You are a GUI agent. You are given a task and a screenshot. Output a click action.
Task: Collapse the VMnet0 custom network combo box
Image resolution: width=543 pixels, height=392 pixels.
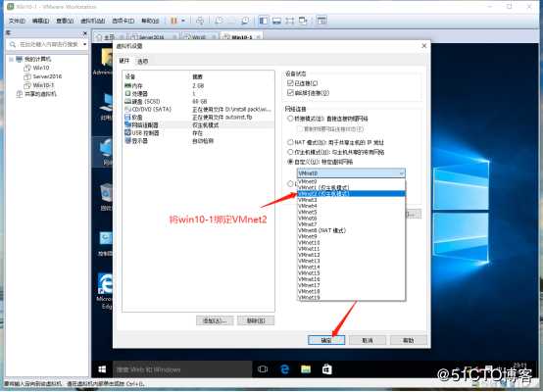point(351,172)
